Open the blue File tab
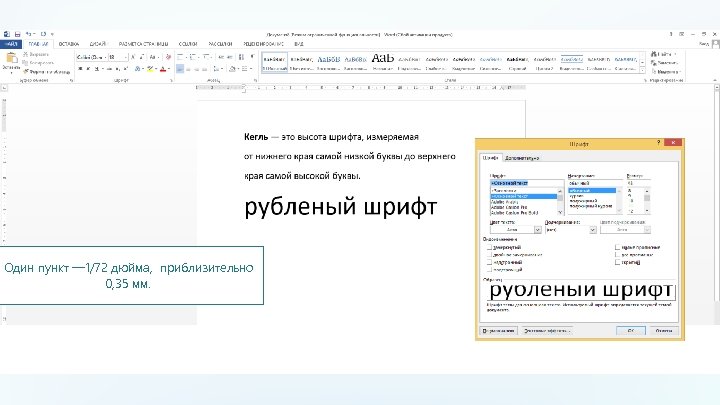Screen dimensions: 720x405 [x=11, y=44]
